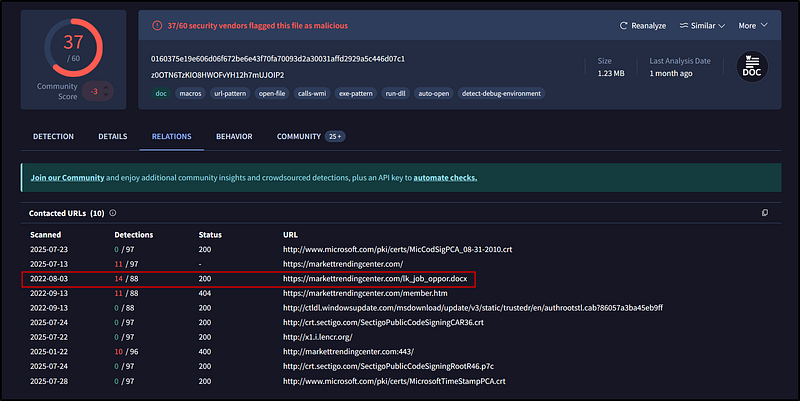Viewport: 800px width, 401px height.
Task: Click the info icon beside Contacted URLs
Action: [x=113, y=213]
